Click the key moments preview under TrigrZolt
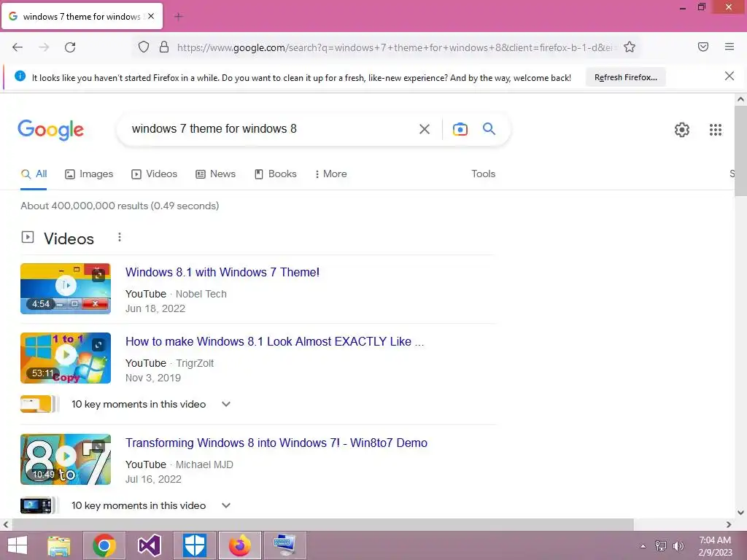The image size is (747, 560). tap(40, 404)
